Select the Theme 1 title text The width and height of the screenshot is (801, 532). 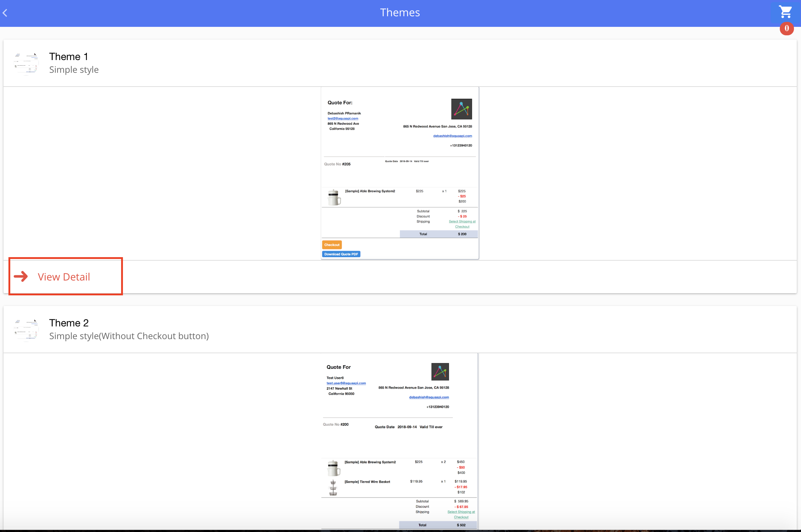pos(69,57)
